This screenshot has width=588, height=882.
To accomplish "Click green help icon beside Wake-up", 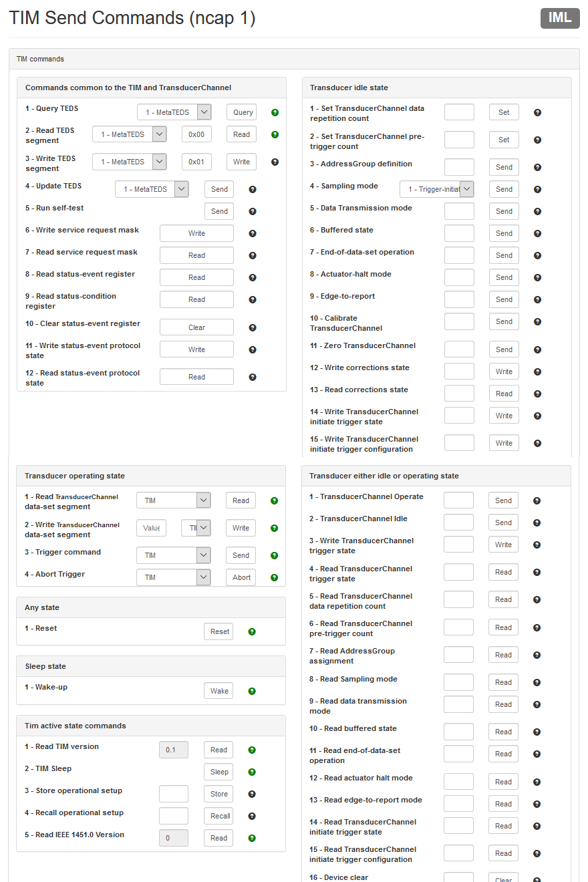I will pos(252,691).
